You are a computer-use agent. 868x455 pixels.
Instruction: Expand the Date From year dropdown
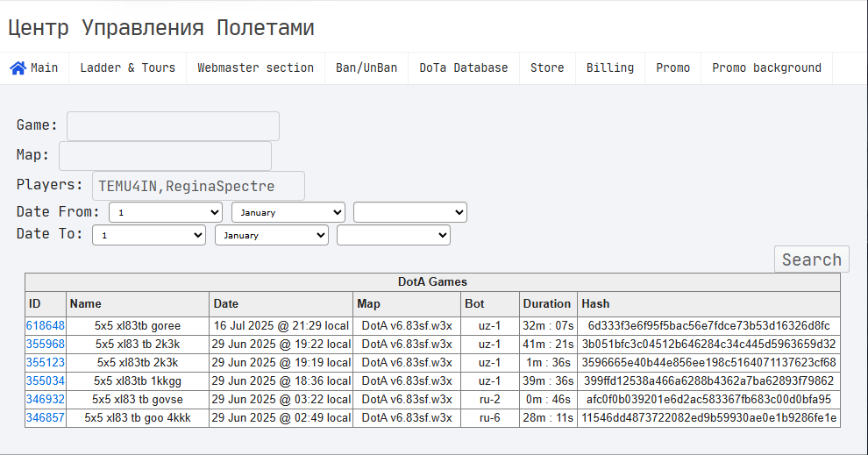point(410,212)
